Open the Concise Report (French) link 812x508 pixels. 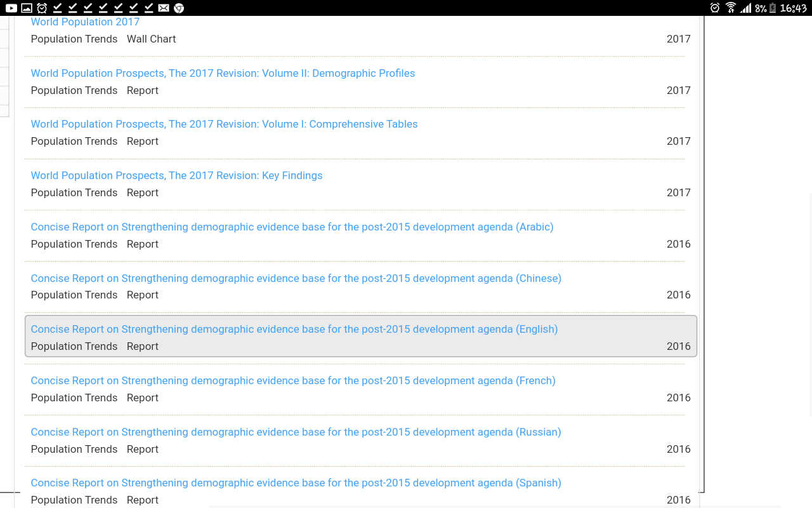click(x=293, y=381)
